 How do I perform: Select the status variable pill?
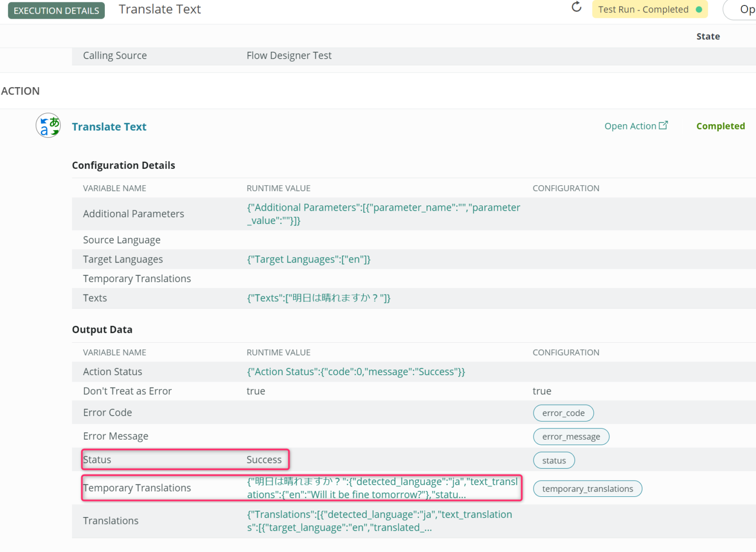pos(554,460)
